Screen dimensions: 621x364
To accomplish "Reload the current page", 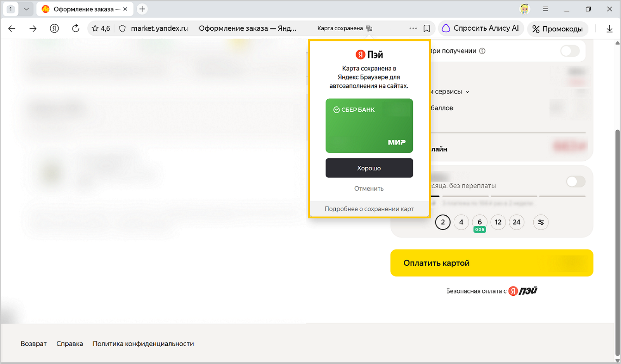I will pos(76,28).
